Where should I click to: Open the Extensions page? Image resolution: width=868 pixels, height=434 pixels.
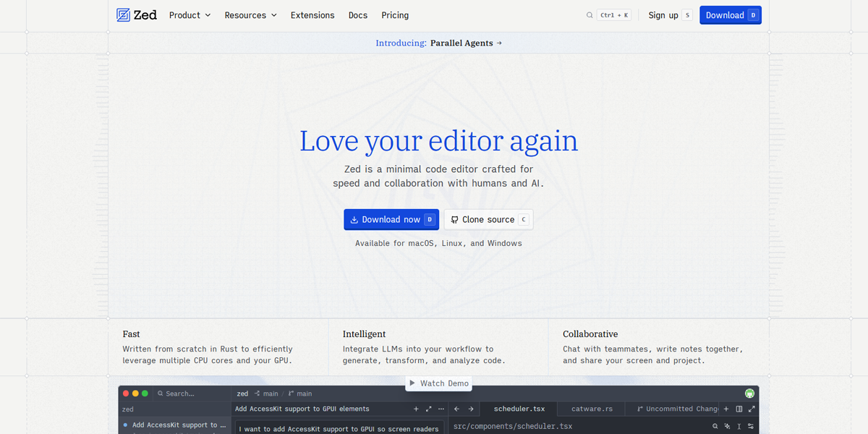(312, 15)
